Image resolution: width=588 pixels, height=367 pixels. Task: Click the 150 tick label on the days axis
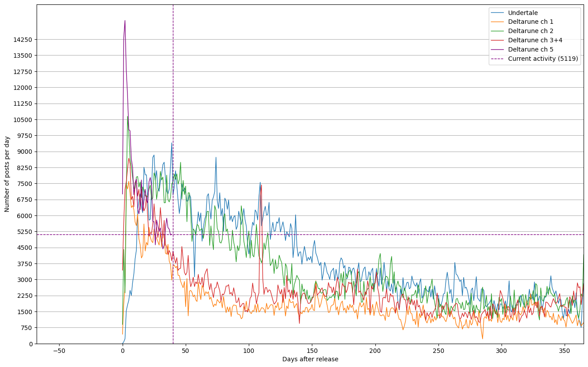[x=312, y=351]
